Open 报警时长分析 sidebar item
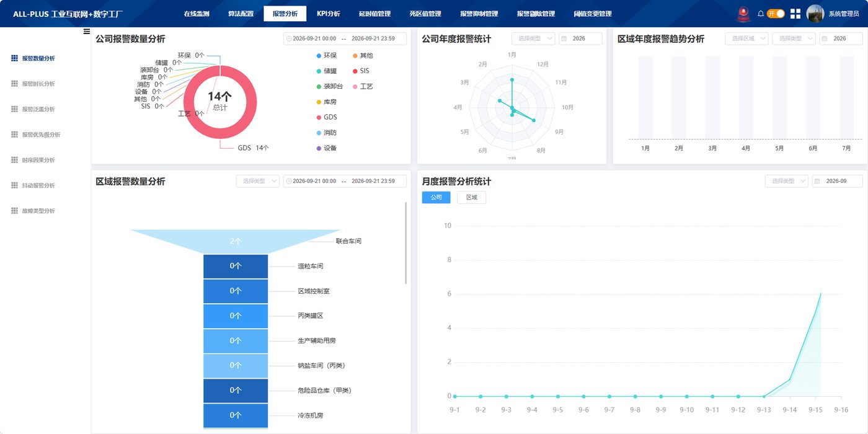This screenshot has height=434, width=868. (38, 84)
